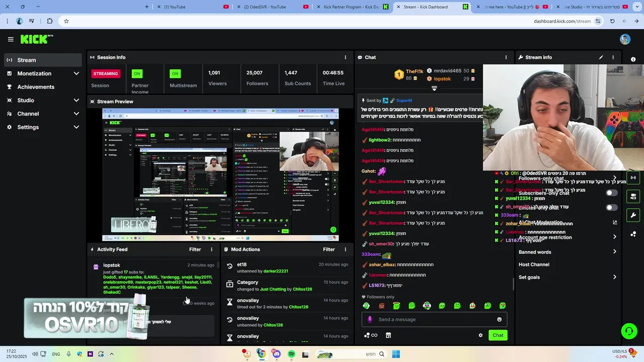Toggle Partner Income ON indicator
The height and width of the screenshot is (362, 644).
136,73
